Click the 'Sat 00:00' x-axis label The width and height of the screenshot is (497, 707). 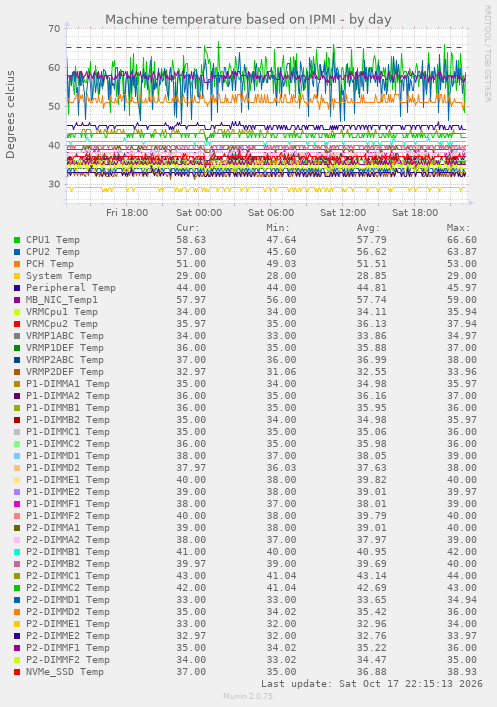tap(199, 213)
